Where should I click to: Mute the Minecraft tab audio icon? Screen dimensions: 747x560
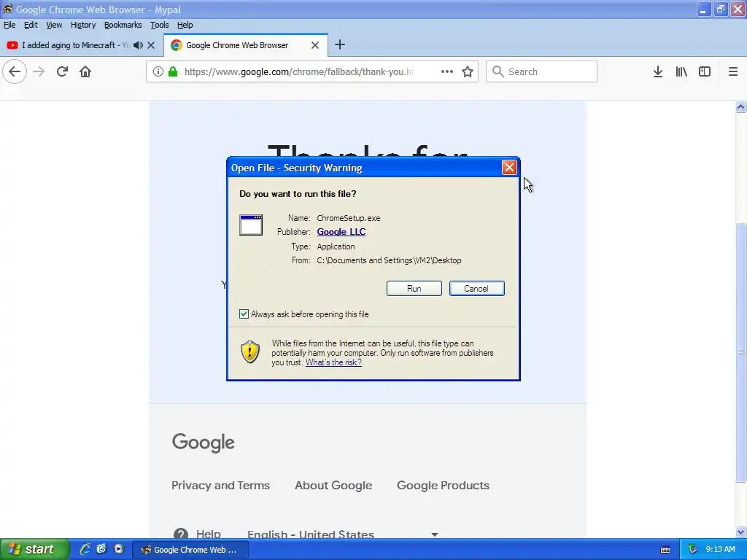pos(138,45)
